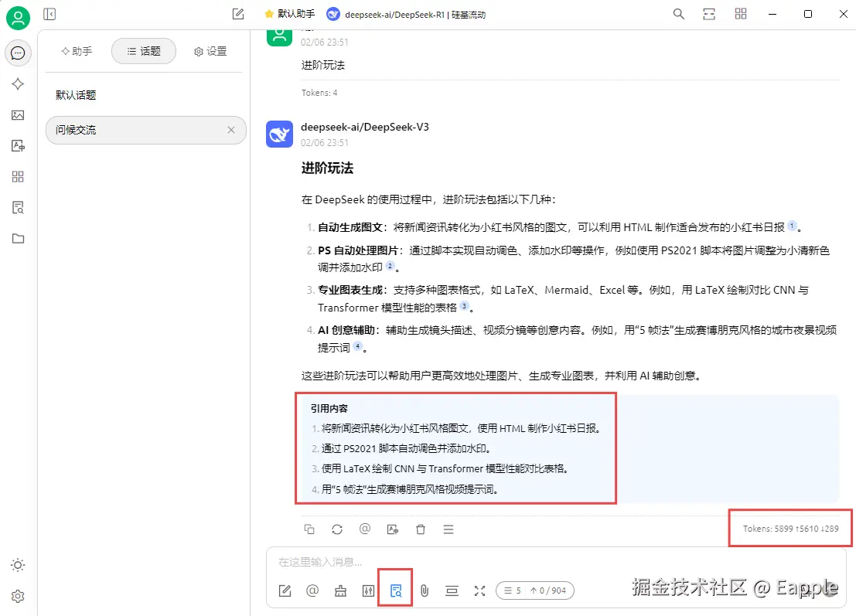Expand input box with arrows icon
The width and height of the screenshot is (856, 616).
point(480,590)
